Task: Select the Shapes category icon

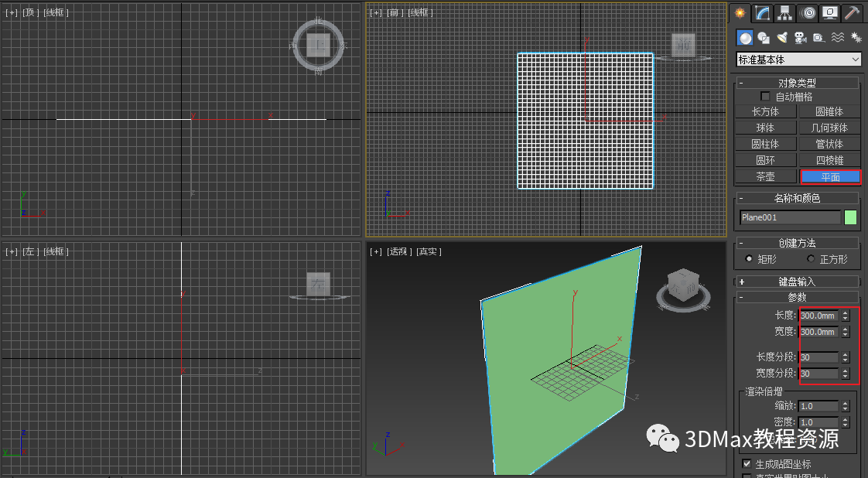Action: click(764, 38)
